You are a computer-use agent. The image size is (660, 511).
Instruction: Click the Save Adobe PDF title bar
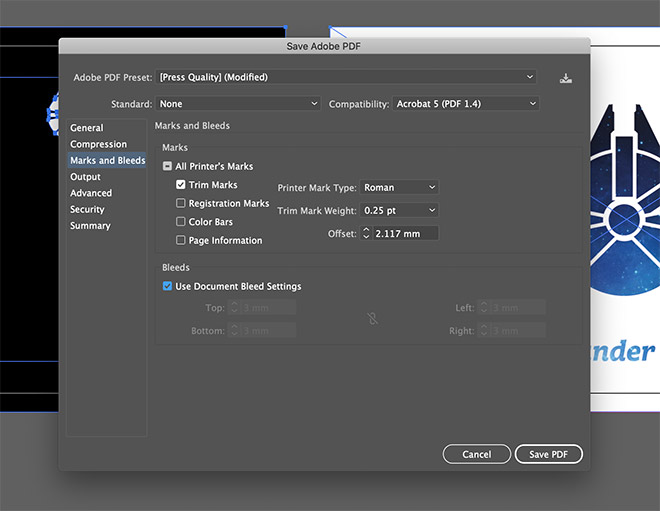pyautogui.click(x=324, y=46)
